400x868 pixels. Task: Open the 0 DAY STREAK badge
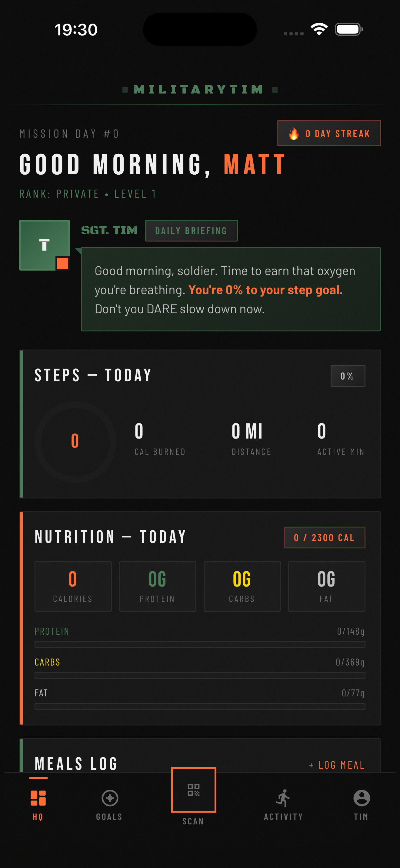tap(329, 133)
